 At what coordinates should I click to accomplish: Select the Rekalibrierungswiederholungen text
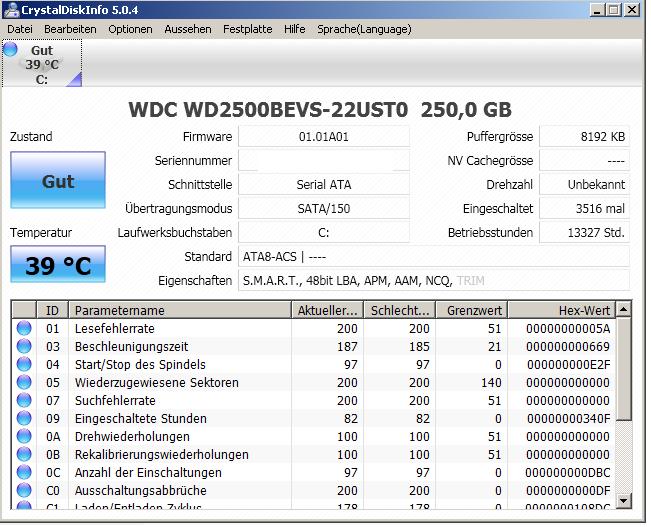(162, 454)
